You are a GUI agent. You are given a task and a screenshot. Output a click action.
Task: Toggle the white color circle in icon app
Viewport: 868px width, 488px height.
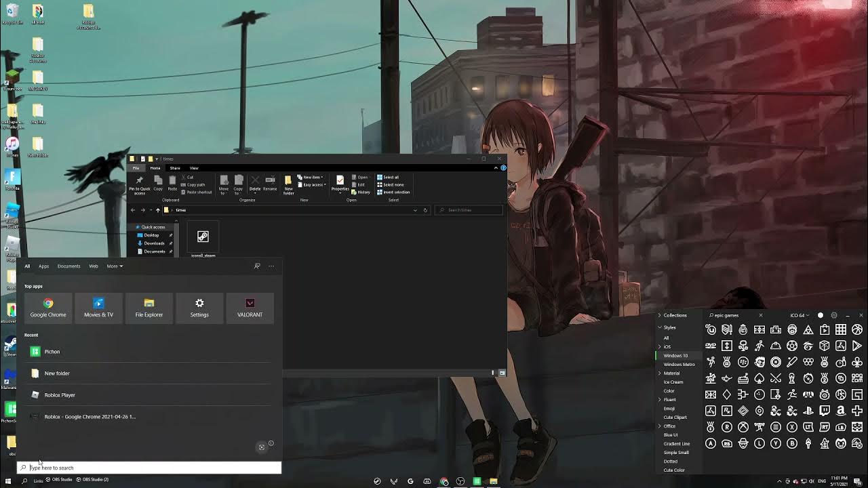coord(821,315)
